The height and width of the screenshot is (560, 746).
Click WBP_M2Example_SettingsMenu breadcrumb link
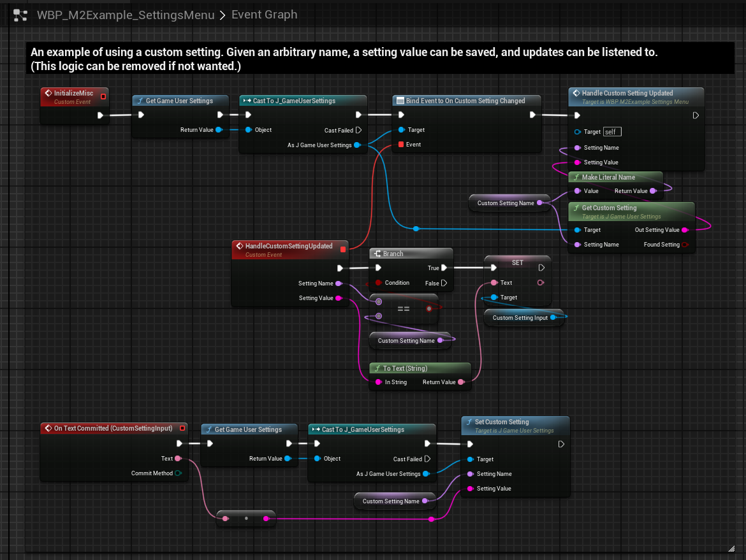click(x=126, y=15)
